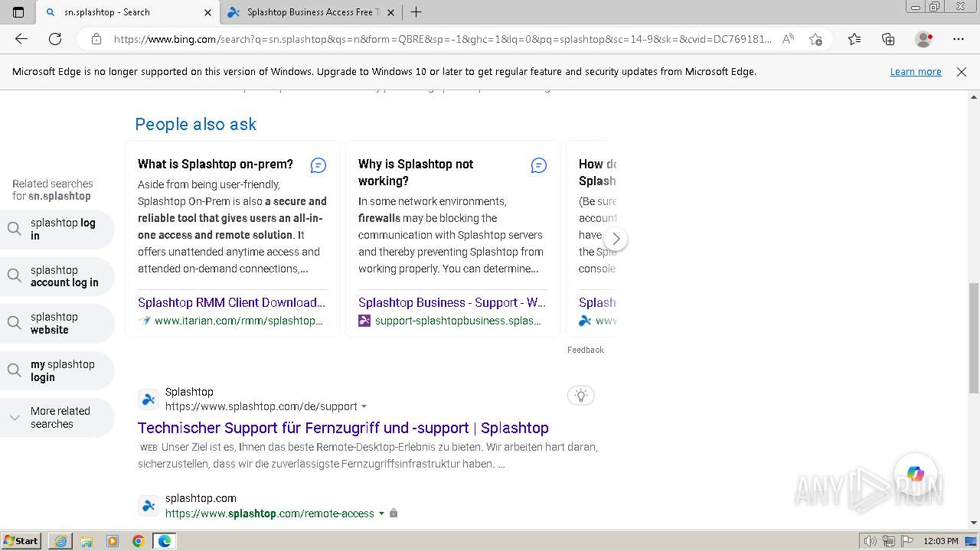Image resolution: width=980 pixels, height=551 pixels.
Task: Reload the current page
Action: point(55,39)
